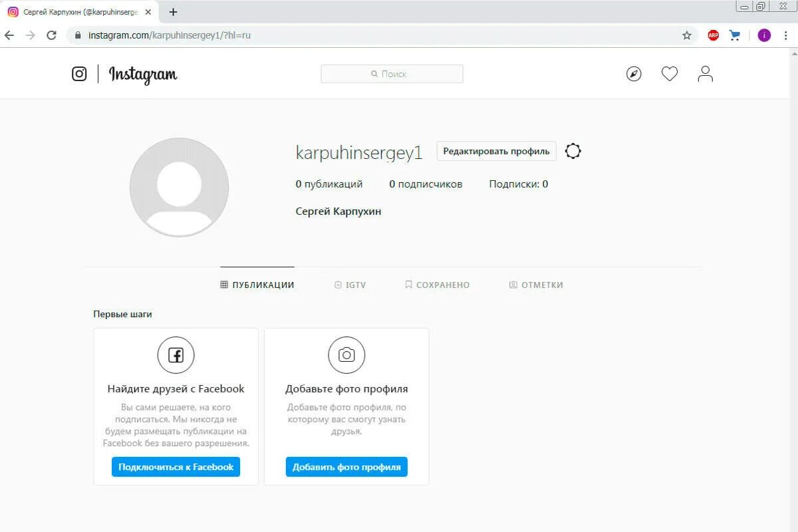Open the Chrome three-dot menu

click(x=787, y=35)
